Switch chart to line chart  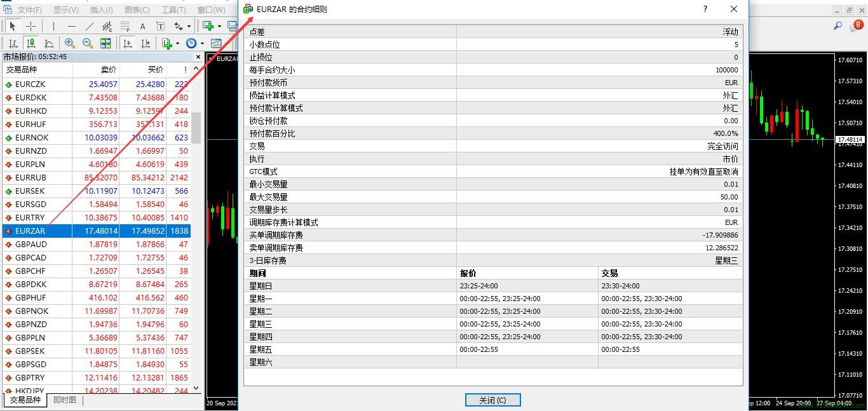[48, 43]
